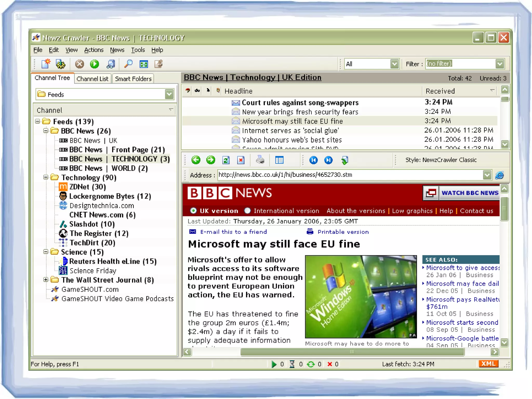Open the News menu

(117, 50)
